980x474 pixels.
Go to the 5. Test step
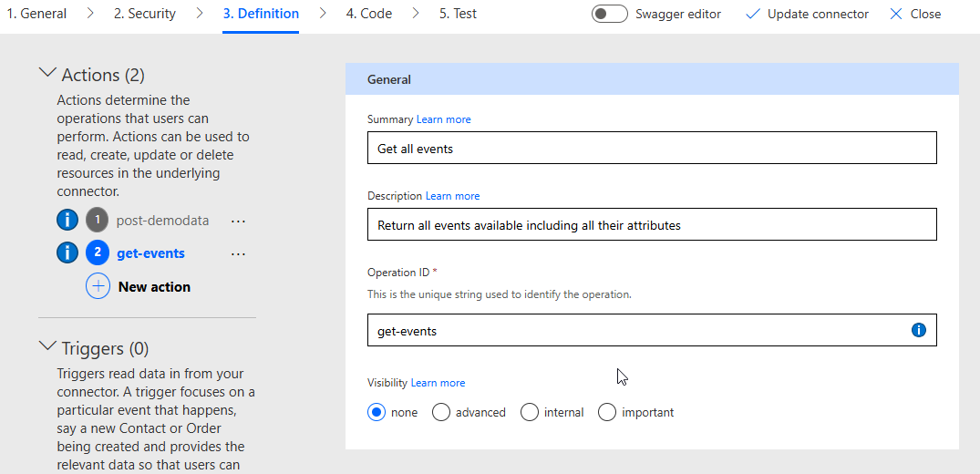click(x=458, y=14)
